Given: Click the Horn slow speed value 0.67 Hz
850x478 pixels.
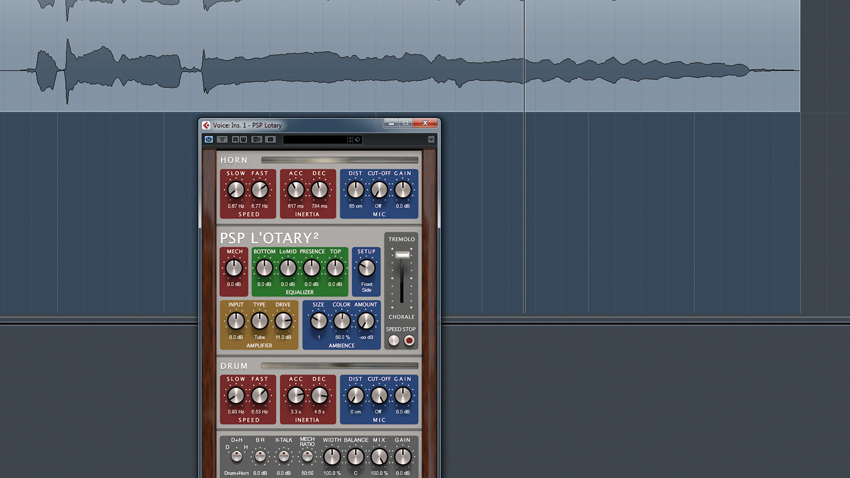Looking at the screenshot, I should (236, 206).
